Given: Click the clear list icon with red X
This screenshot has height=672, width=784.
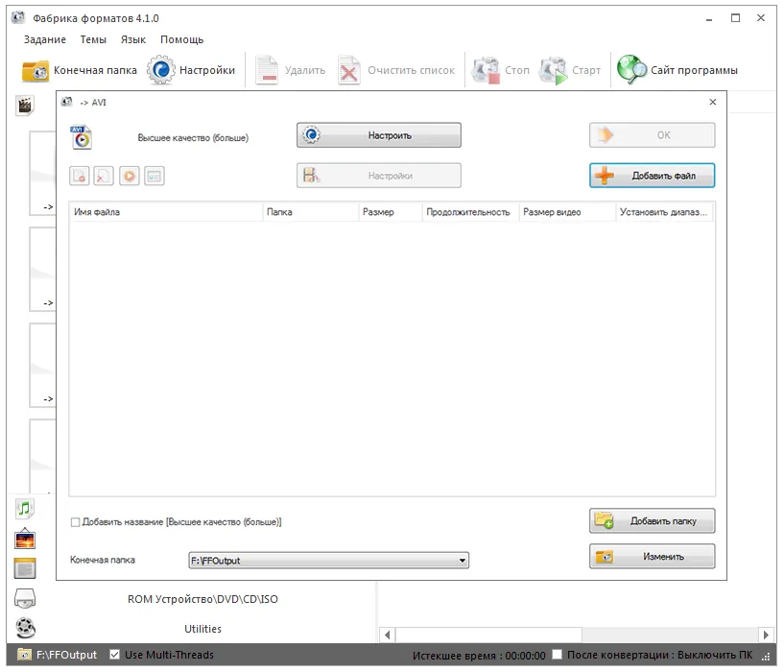Looking at the screenshot, I should click(x=105, y=176).
